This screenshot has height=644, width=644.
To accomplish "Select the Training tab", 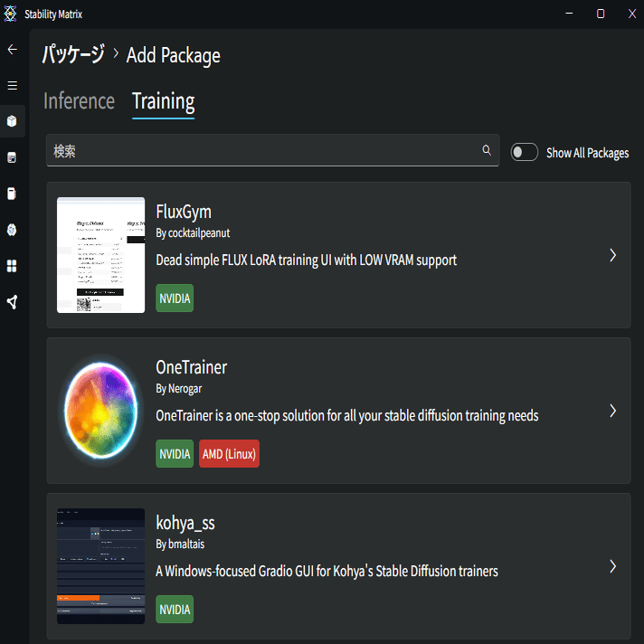I will (x=164, y=101).
